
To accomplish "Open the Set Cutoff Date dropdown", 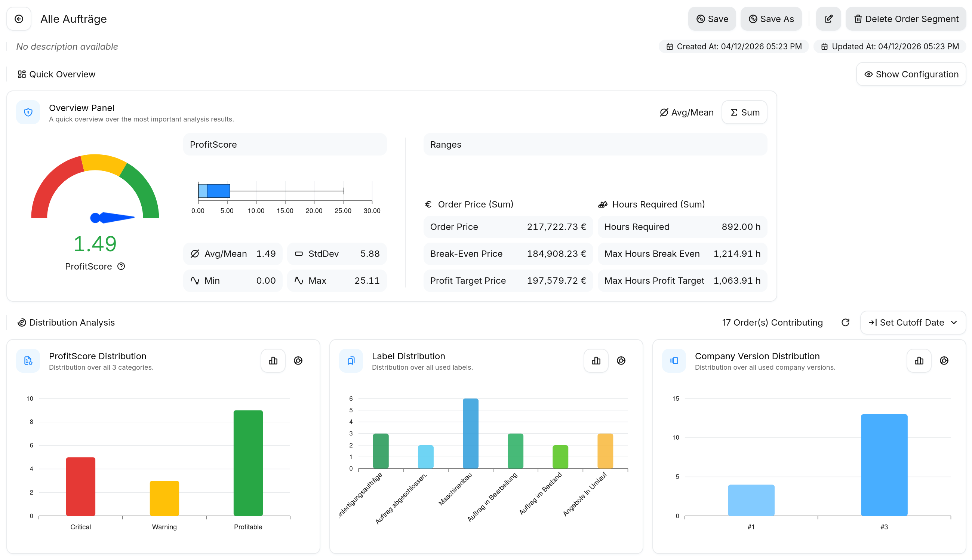I will pos(913,322).
